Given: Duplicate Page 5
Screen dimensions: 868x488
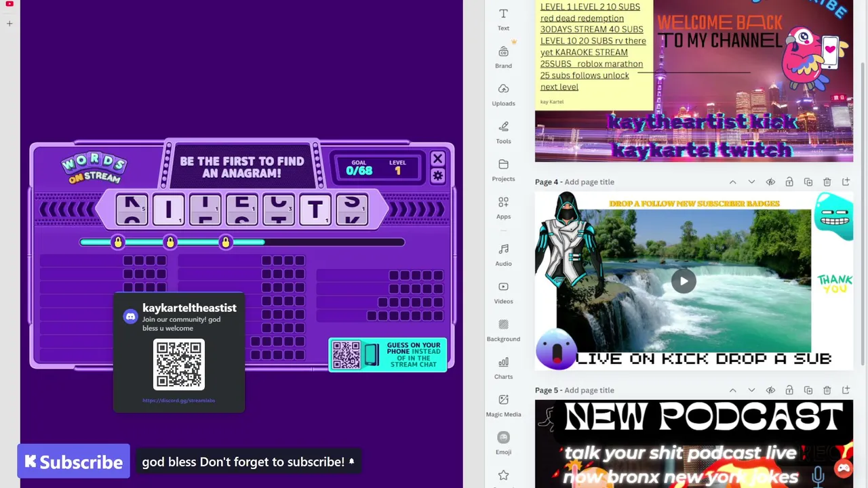Looking at the screenshot, I should pos(808,390).
